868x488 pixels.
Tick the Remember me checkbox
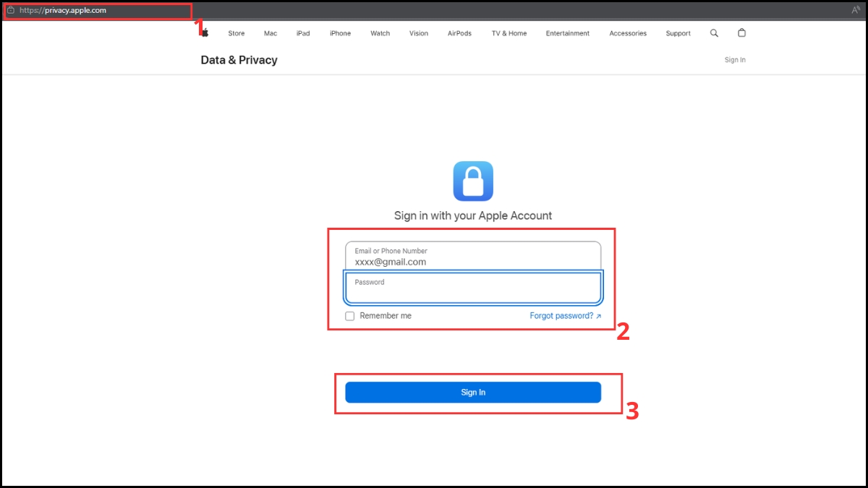(350, 316)
